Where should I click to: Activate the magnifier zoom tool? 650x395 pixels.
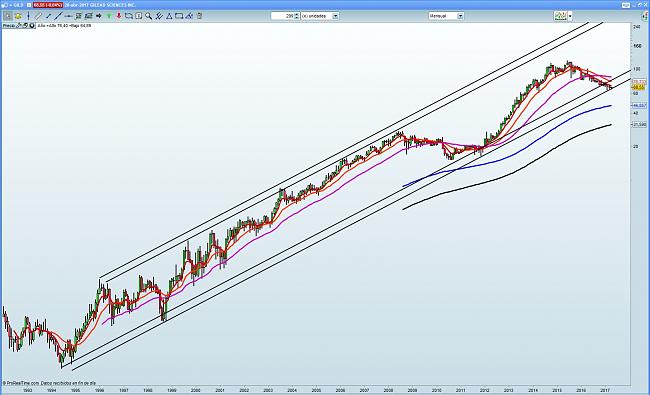[x=148, y=16]
